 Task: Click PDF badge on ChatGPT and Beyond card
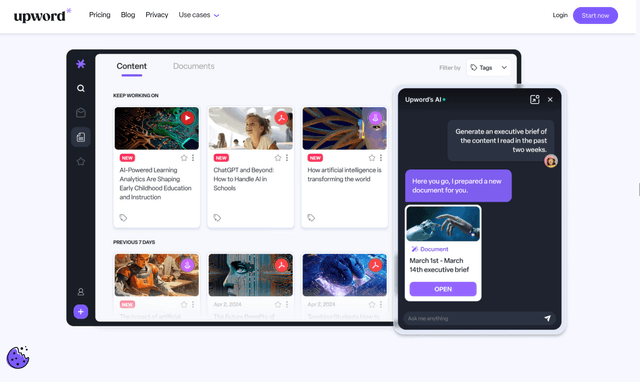click(x=281, y=118)
